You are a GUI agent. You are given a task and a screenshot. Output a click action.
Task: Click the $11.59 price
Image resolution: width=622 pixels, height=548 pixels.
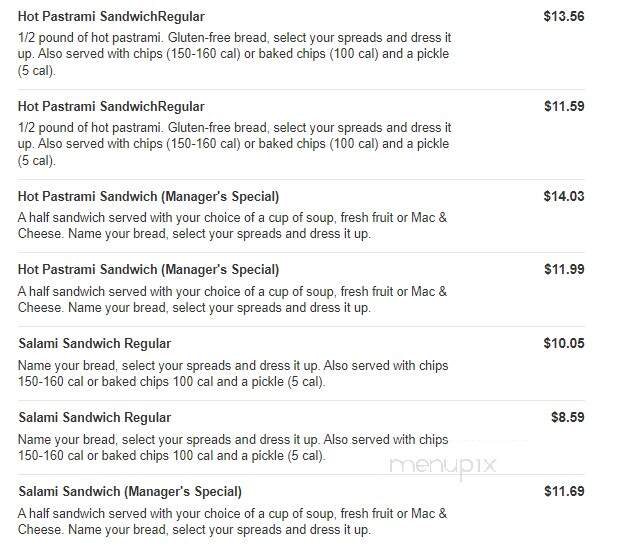pyautogui.click(x=564, y=106)
